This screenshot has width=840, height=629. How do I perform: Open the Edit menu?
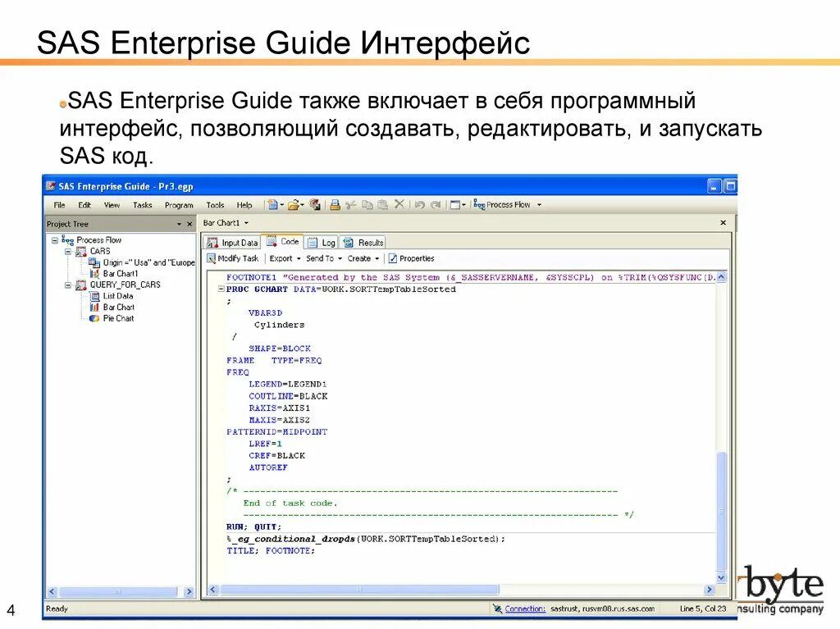[84, 205]
